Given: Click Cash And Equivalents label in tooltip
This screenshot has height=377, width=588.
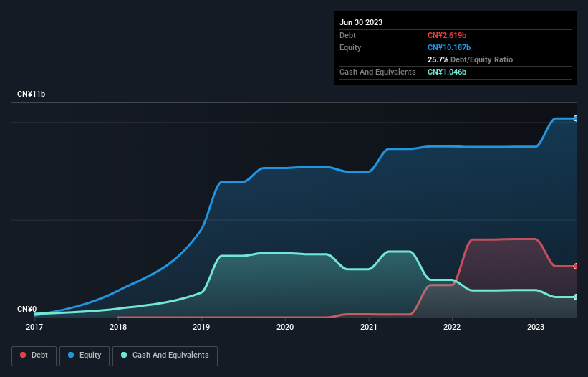Looking at the screenshot, I should click(x=377, y=72).
